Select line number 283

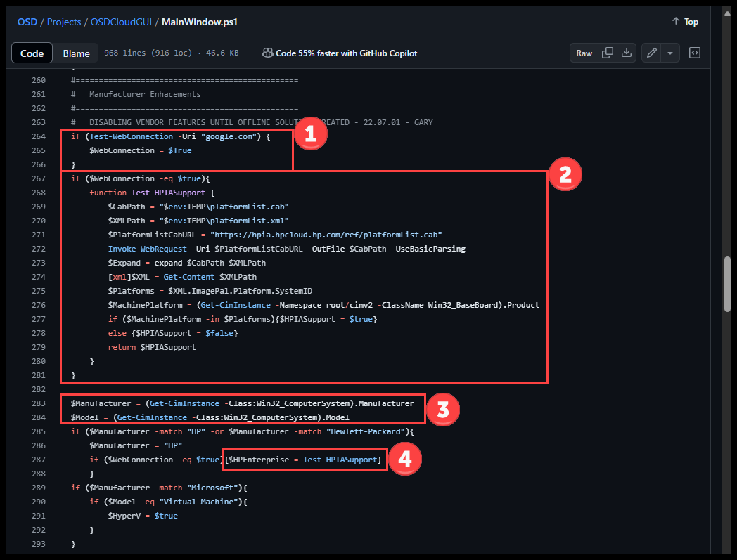point(39,403)
